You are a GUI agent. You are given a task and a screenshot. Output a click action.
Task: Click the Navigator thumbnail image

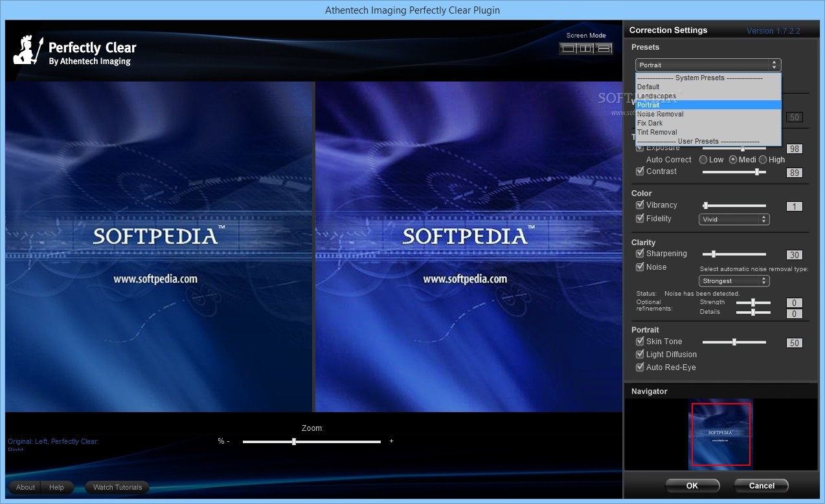pyautogui.click(x=721, y=434)
